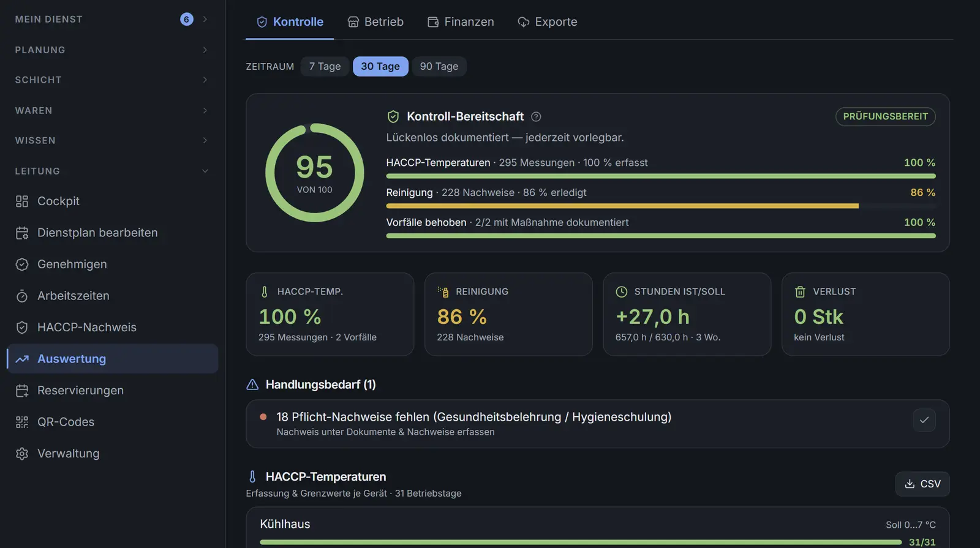This screenshot has height=548, width=980.
Task: Click the Dienstplan bearbeiten calendar icon
Action: (22, 233)
